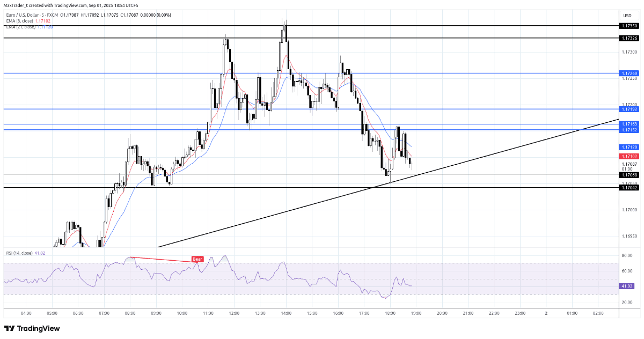Viewport: 644px width, 339px height.
Task: Click the red Bear divergence label
Action: (197, 259)
